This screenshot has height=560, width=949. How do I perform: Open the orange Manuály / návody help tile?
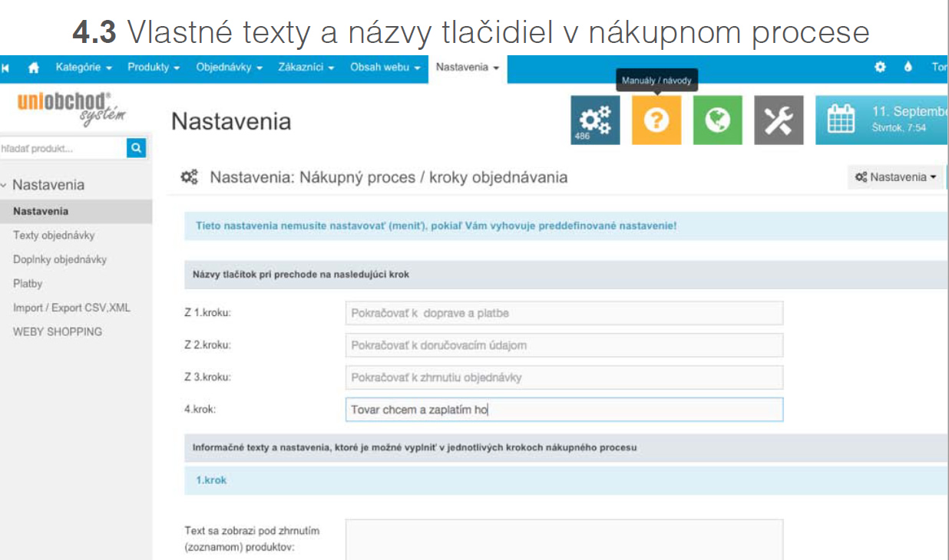point(656,120)
